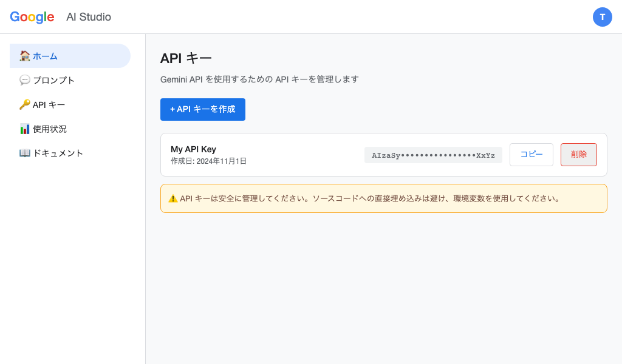Click the masked AIzaSy key value

433,155
